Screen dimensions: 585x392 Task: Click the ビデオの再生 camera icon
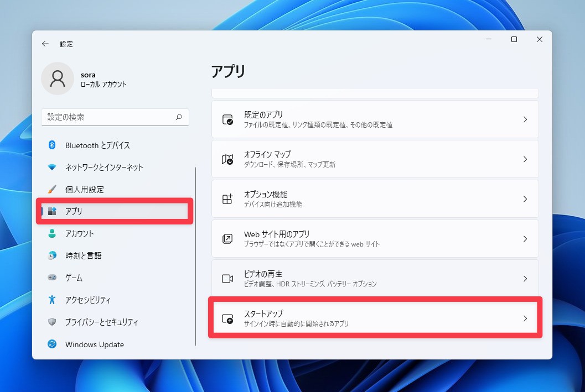pos(227,279)
